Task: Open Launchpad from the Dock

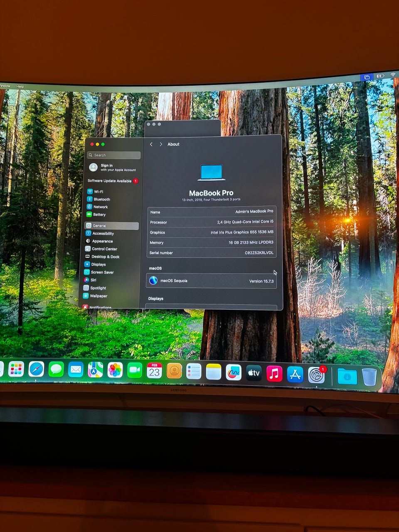Action: 16,369
